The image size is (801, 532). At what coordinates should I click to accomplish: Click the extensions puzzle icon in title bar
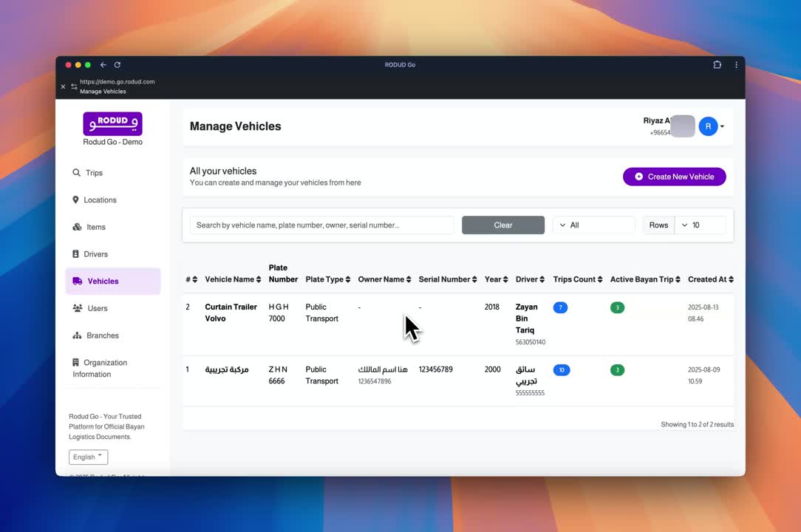tap(718, 65)
